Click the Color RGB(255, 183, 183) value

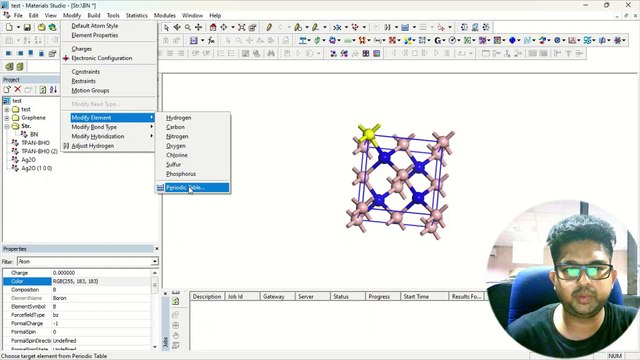(101, 281)
